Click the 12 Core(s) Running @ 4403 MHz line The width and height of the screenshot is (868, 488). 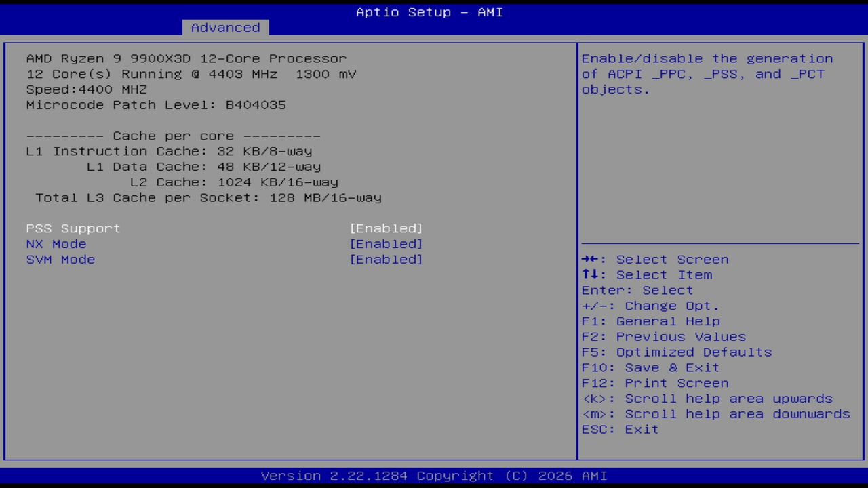pyautogui.click(x=191, y=74)
